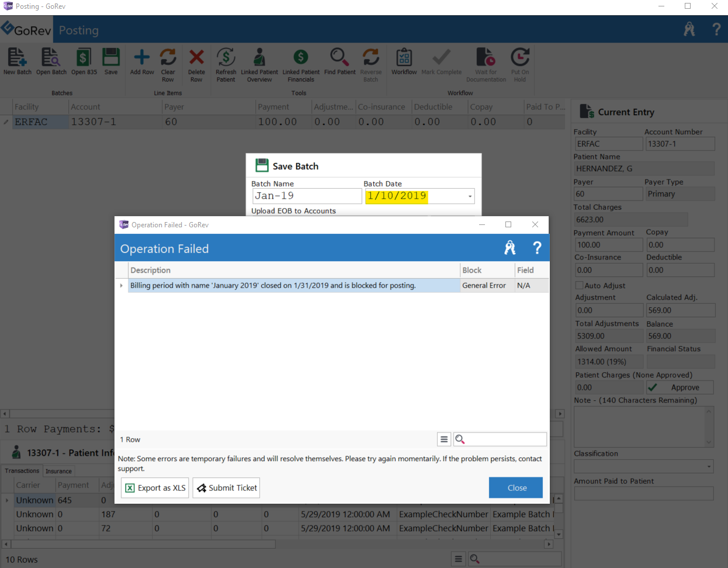The height and width of the screenshot is (568, 728).
Task: Add Row using the plus icon
Action: tap(142, 57)
